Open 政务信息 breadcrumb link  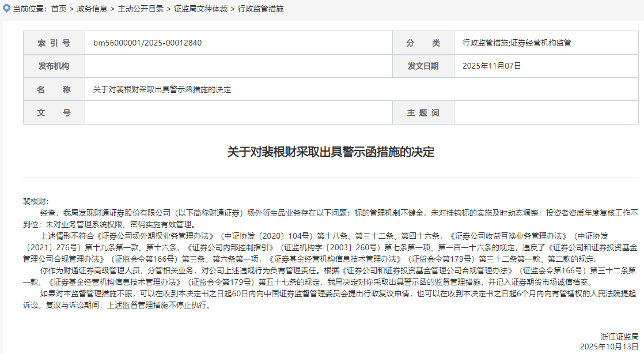[92, 9]
